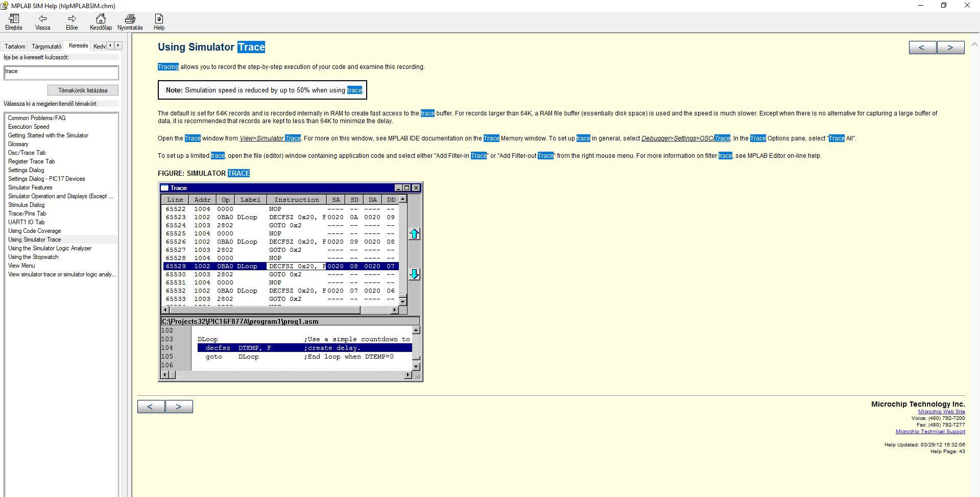Select the Using Code Coverage topic
Image resolution: width=980 pixels, height=497 pixels.
[34, 231]
